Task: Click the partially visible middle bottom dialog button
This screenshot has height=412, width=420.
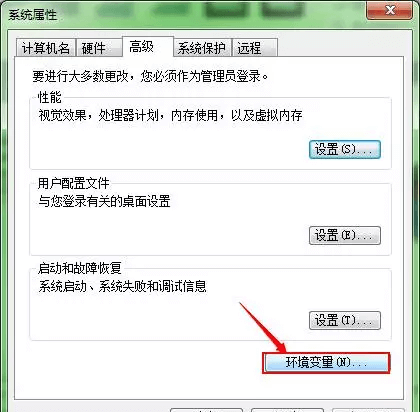Action: click(x=287, y=410)
